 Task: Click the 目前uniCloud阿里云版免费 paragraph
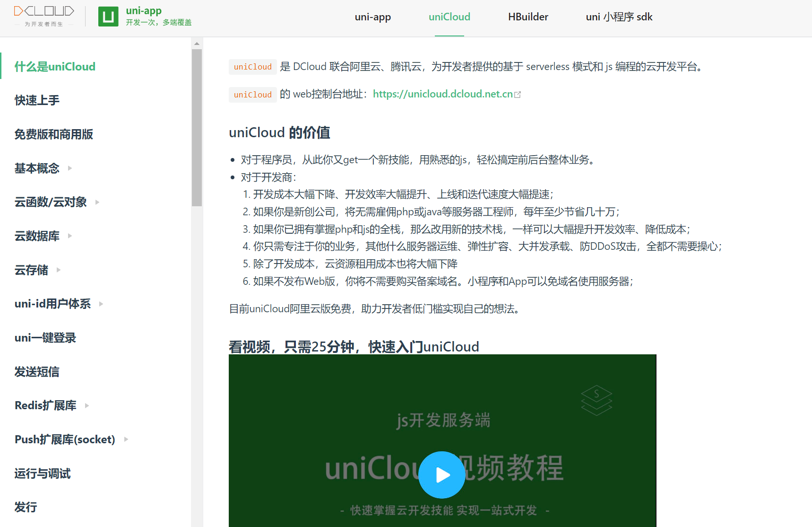[x=376, y=309]
